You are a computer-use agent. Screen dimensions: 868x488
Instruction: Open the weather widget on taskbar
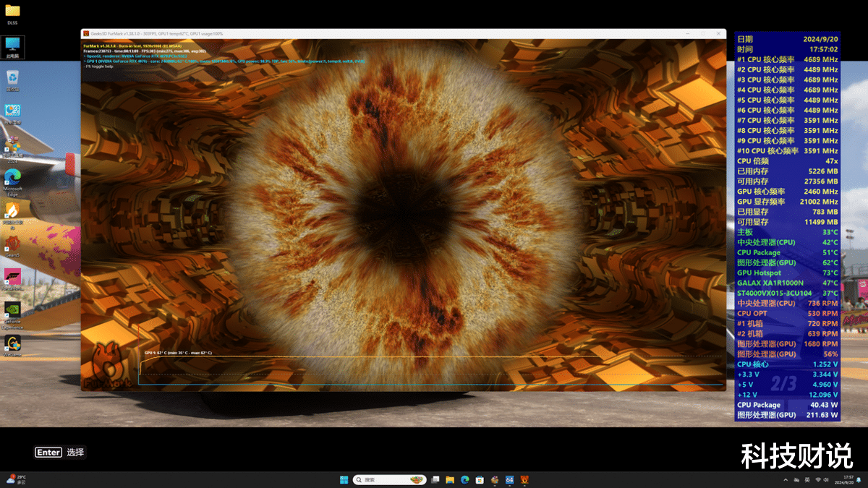pyautogui.click(x=16, y=479)
